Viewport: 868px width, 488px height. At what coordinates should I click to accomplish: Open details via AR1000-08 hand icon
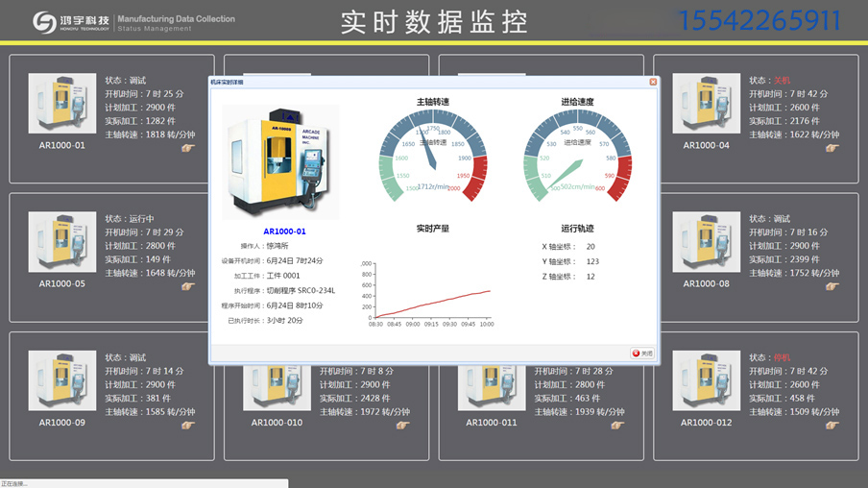(x=832, y=286)
